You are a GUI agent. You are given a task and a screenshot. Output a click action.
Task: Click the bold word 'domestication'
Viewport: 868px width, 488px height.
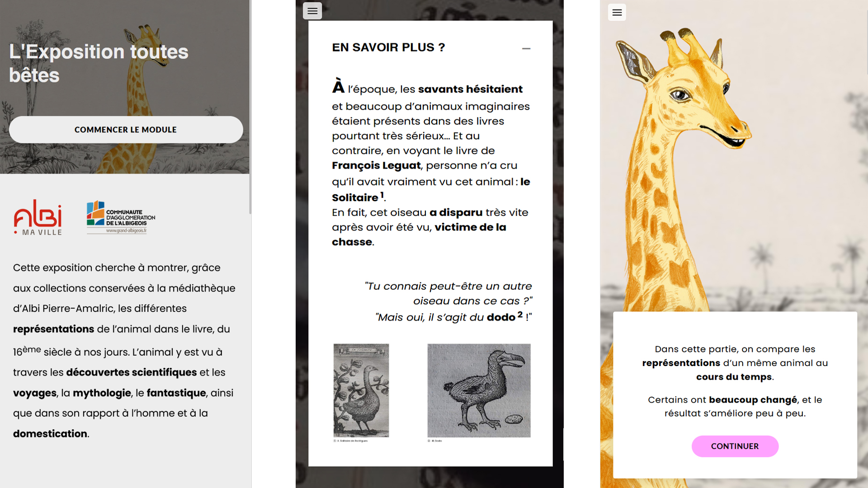coord(50,434)
